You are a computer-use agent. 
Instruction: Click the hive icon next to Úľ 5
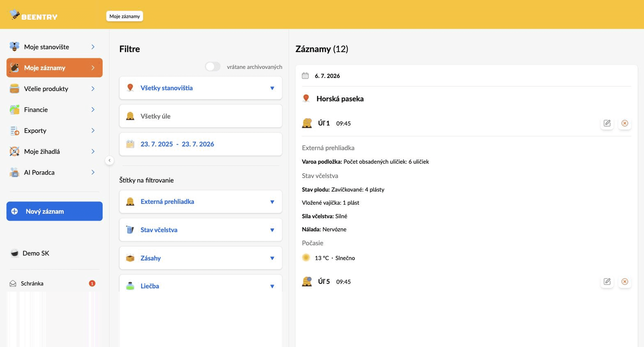pos(307,282)
